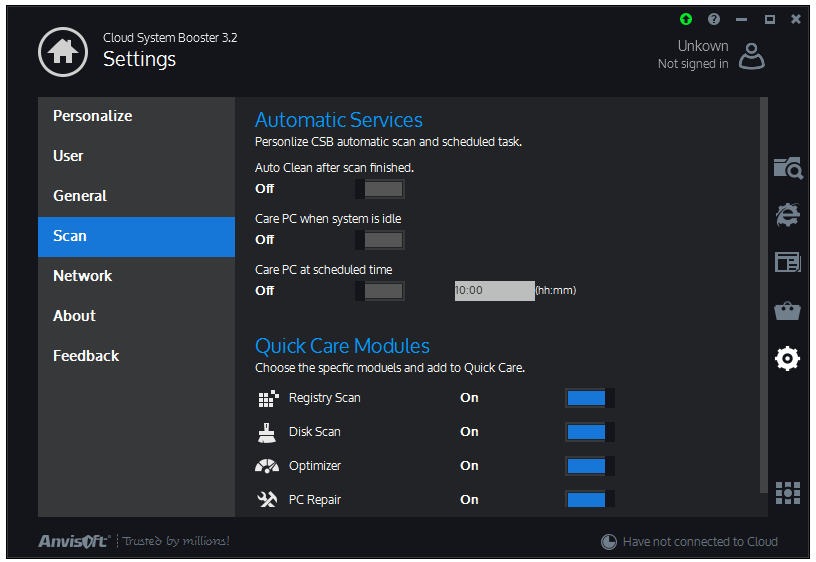
Task: Turn off the Optimizer module toggle
Action: tap(589, 466)
